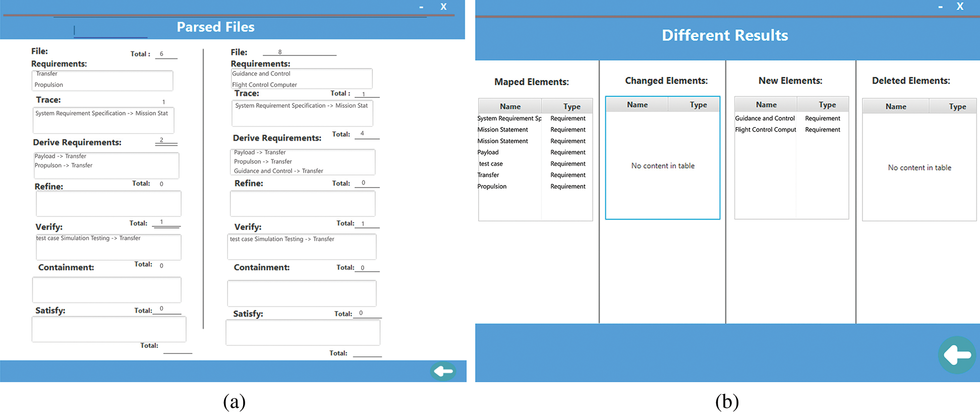Click the empty left Refine list box

tap(108, 204)
